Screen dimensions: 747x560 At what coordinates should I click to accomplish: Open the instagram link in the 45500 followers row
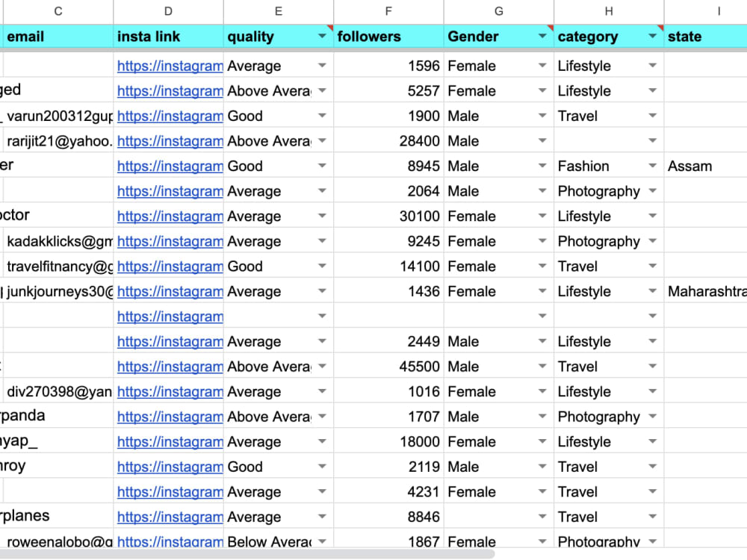pyautogui.click(x=170, y=366)
